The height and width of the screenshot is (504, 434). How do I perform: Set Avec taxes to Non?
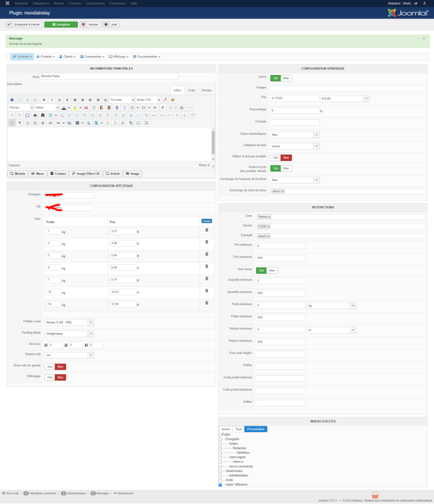click(x=272, y=270)
